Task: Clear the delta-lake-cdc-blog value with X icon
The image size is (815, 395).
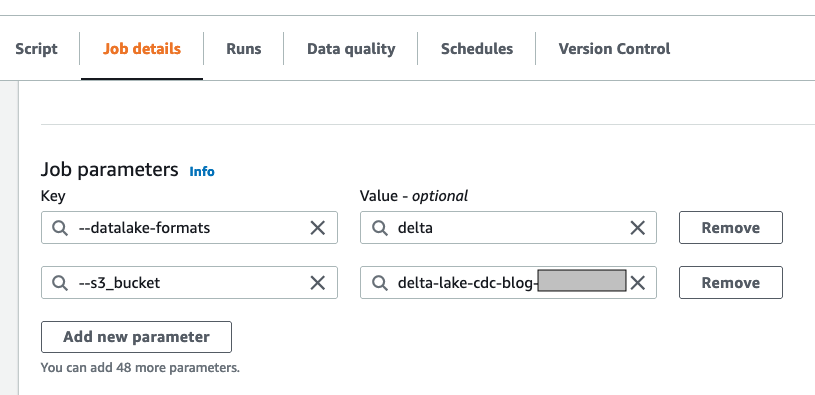Action: (637, 283)
